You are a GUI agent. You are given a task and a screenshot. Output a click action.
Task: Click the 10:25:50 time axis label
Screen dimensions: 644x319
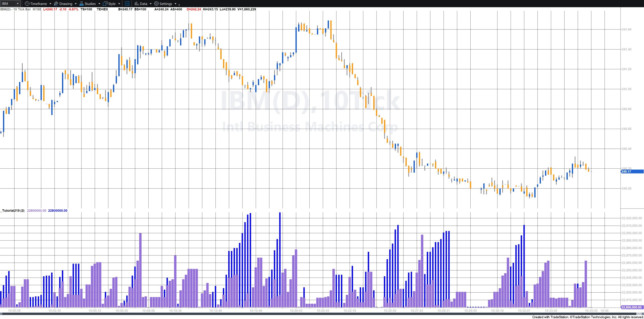390,311
